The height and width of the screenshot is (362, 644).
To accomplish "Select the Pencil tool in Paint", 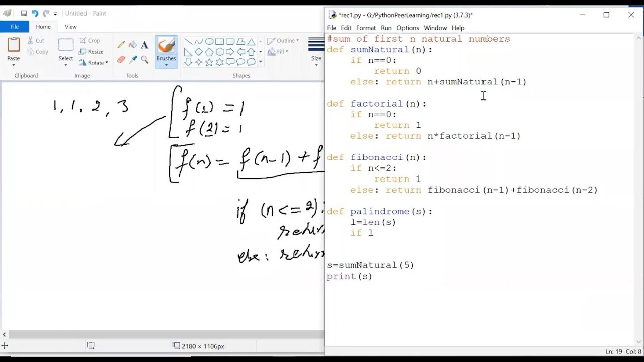I will [x=121, y=45].
